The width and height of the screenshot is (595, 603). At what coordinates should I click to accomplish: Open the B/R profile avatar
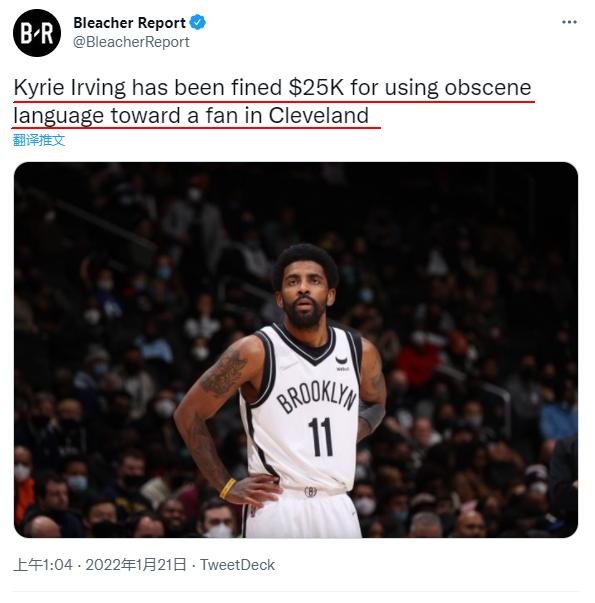point(37,33)
